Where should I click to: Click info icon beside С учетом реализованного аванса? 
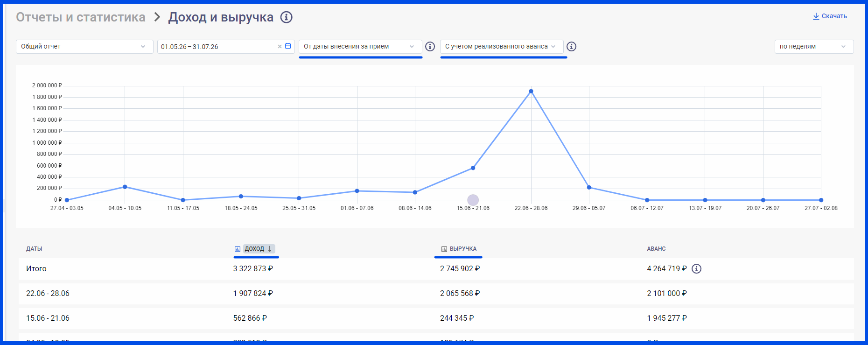[571, 47]
